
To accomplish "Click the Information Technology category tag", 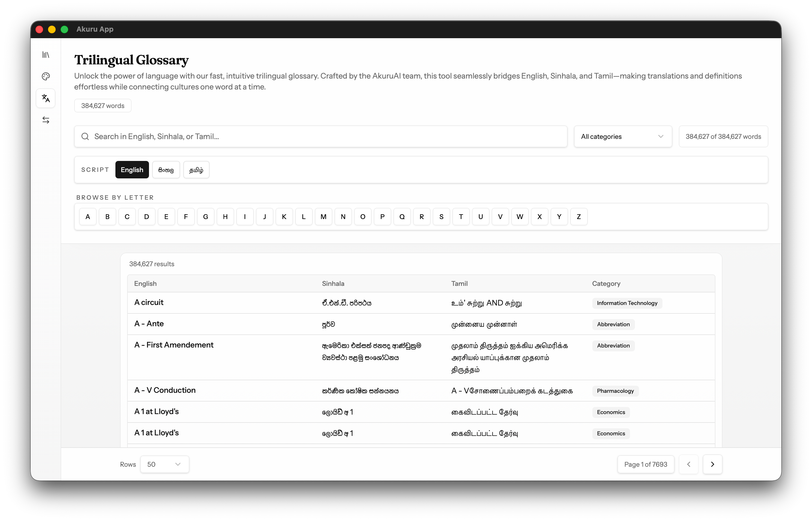I will click(626, 303).
